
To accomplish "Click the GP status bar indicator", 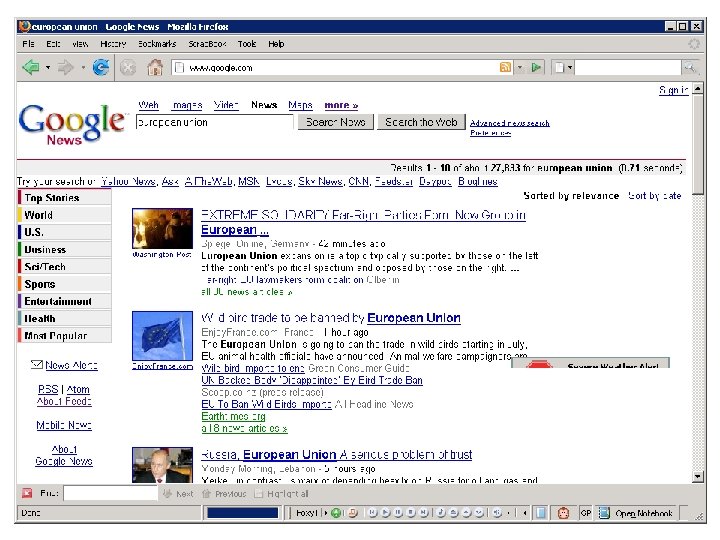I will click(585, 513).
